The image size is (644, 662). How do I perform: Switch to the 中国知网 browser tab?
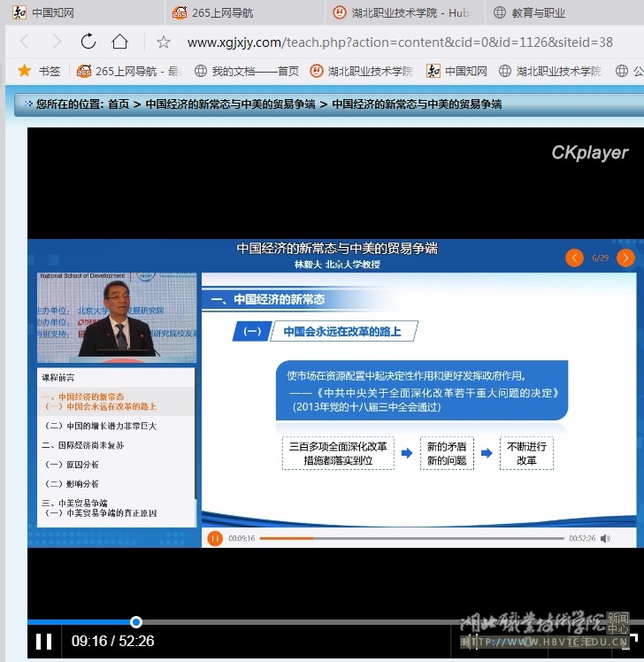point(53,12)
